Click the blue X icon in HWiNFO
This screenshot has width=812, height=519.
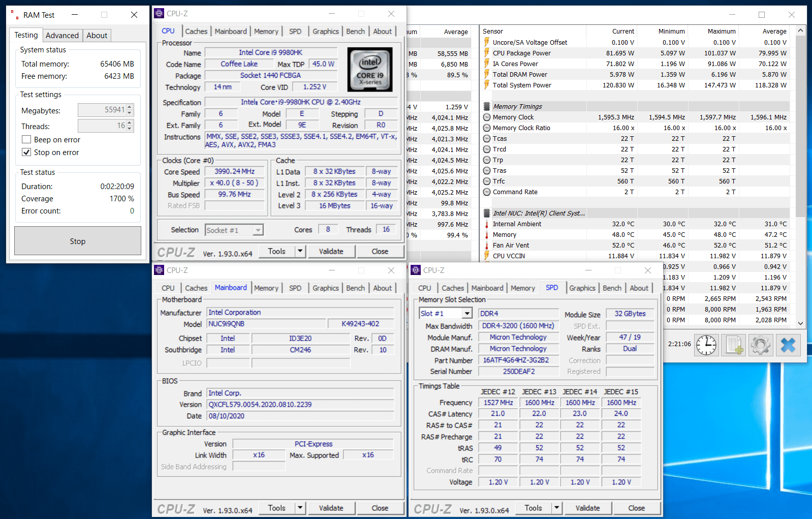click(x=788, y=345)
